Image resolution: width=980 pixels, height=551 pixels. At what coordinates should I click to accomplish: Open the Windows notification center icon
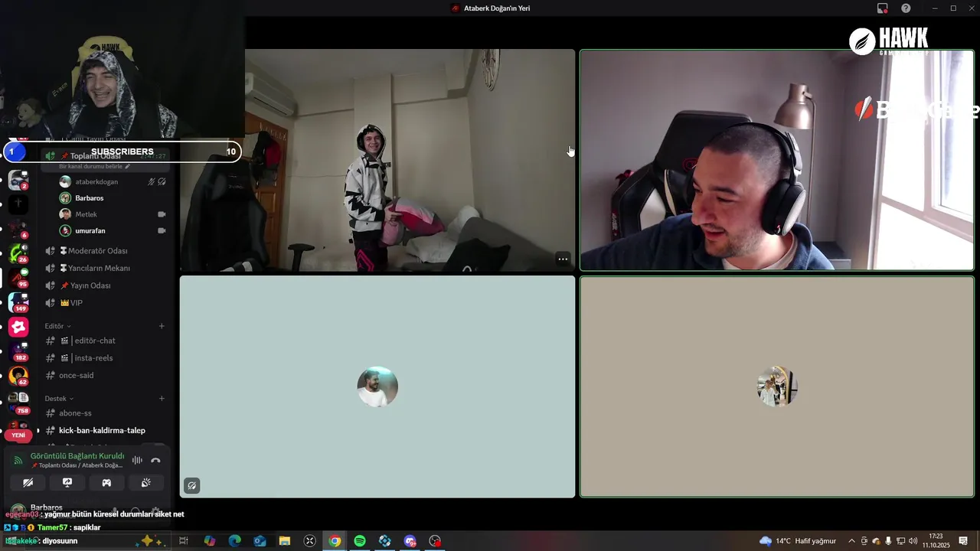[963, 541]
